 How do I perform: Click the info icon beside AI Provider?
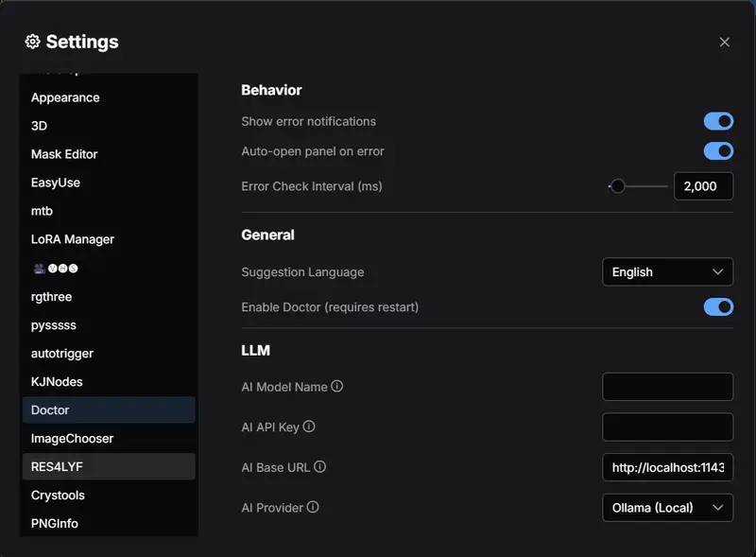tap(313, 507)
